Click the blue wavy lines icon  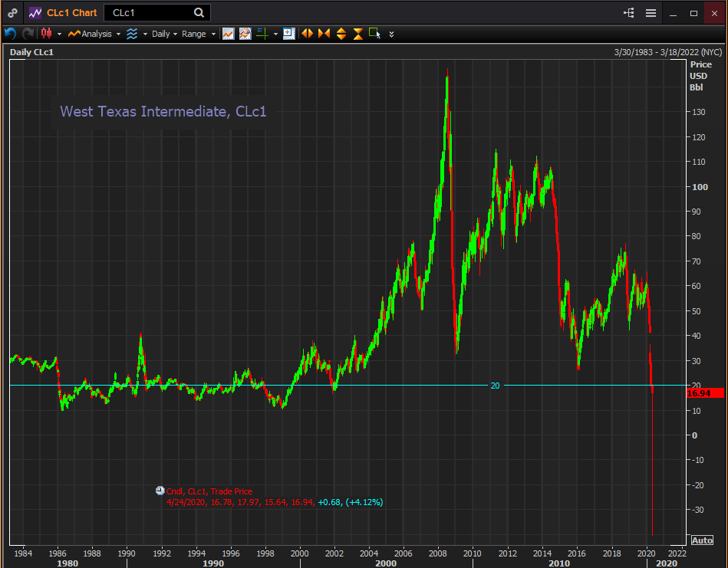(132, 34)
